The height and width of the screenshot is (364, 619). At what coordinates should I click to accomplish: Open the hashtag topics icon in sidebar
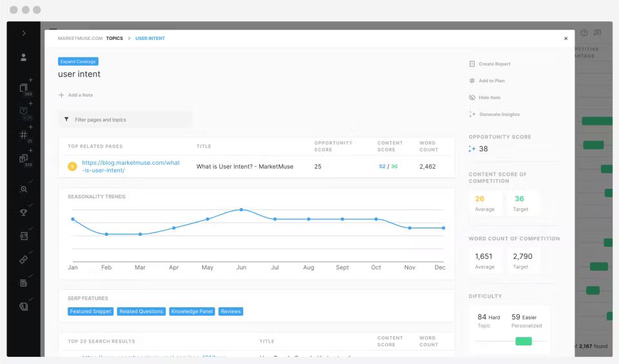pos(24,135)
